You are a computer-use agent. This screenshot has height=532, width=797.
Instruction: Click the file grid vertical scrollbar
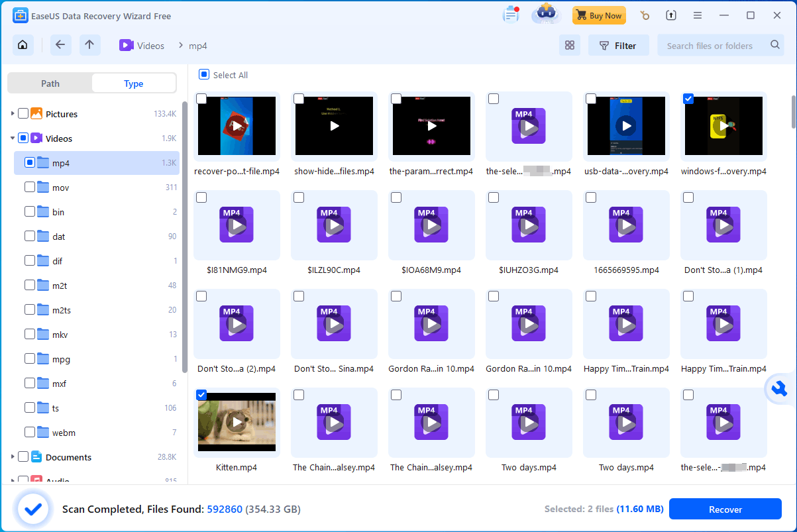tap(793, 112)
